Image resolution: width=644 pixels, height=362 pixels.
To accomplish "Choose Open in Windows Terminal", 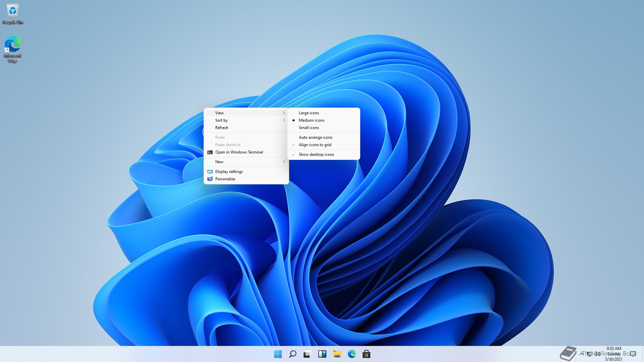I will click(246, 152).
